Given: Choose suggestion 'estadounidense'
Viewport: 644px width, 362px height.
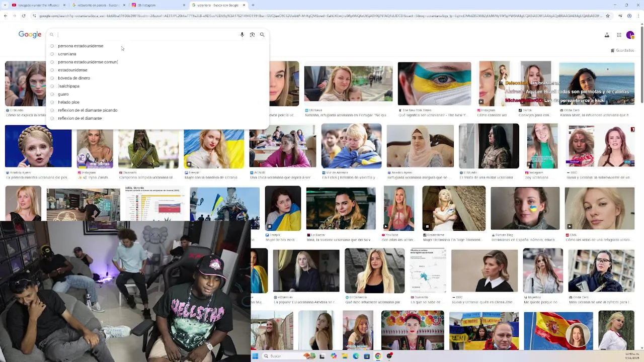Looking at the screenshot, I should 72,70.
